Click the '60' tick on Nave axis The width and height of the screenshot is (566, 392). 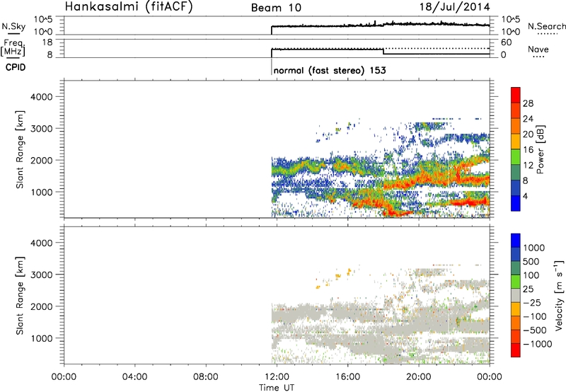pos(506,42)
